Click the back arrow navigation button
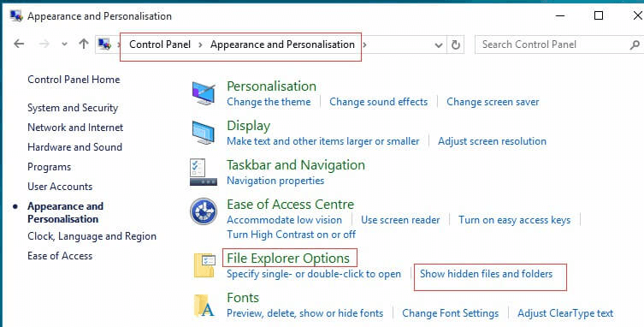The width and height of the screenshot is (644, 327). click(x=19, y=44)
